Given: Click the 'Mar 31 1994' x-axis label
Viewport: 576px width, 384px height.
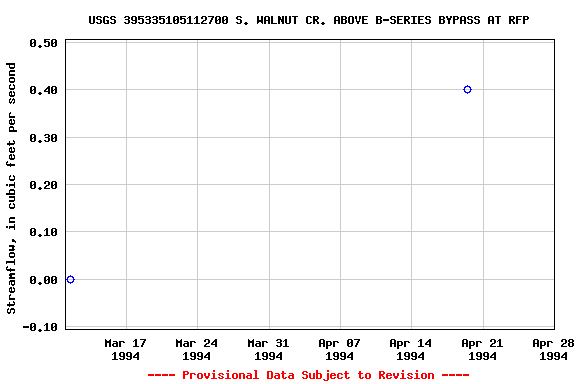Looking at the screenshot, I should pyautogui.click(x=269, y=349).
